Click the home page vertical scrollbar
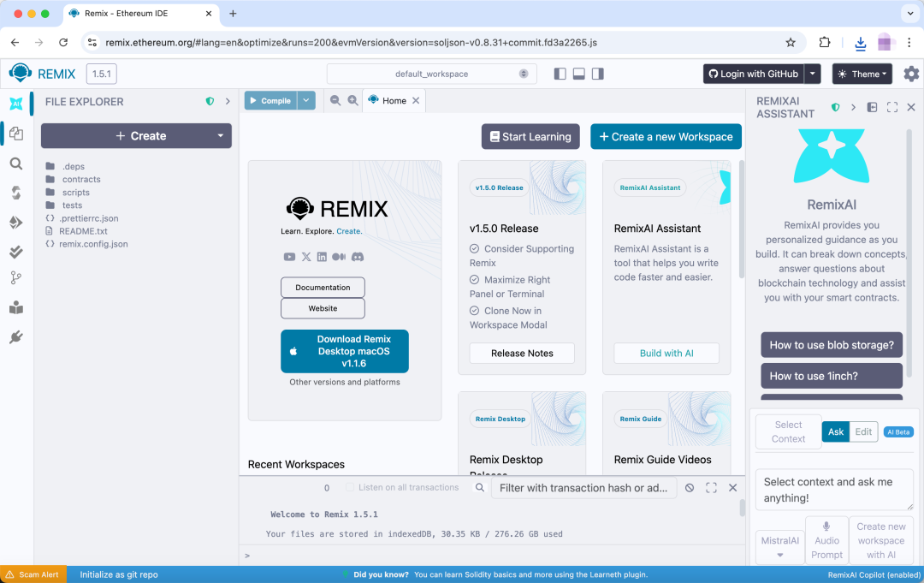 [x=741, y=219]
